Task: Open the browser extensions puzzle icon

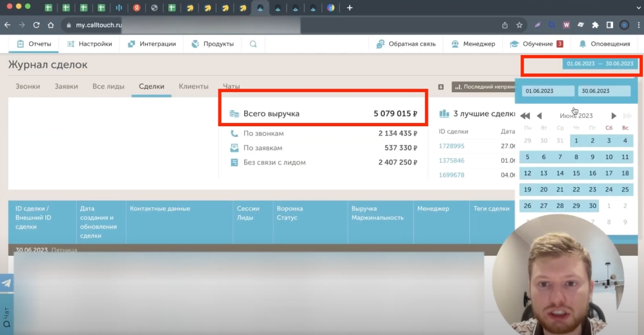Action: (595, 25)
